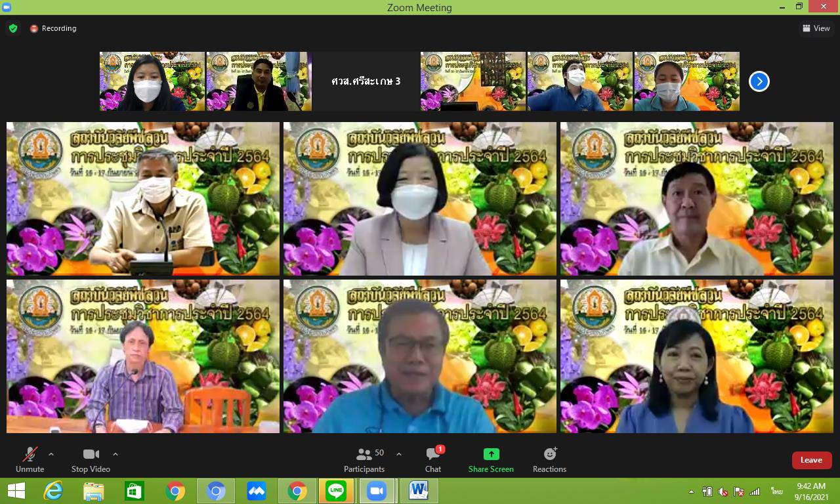840x504 pixels.
Task: Start sharing with Share Screen
Action: pyautogui.click(x=491, y=460)
